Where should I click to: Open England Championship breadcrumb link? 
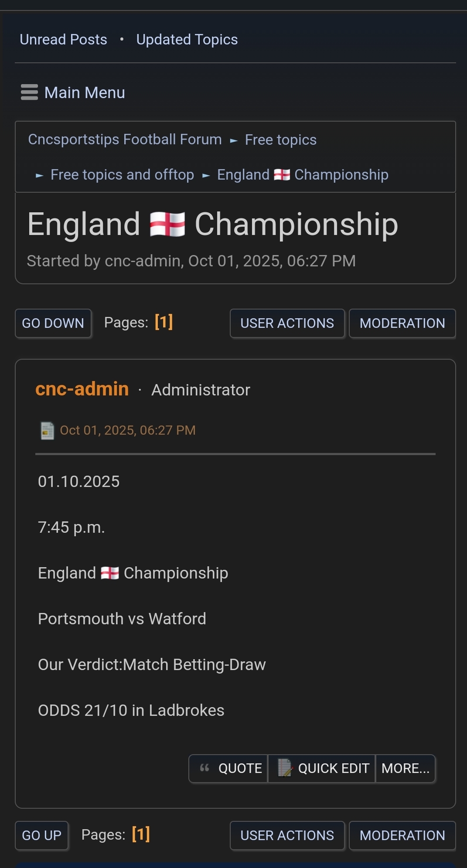coord(303,175)
